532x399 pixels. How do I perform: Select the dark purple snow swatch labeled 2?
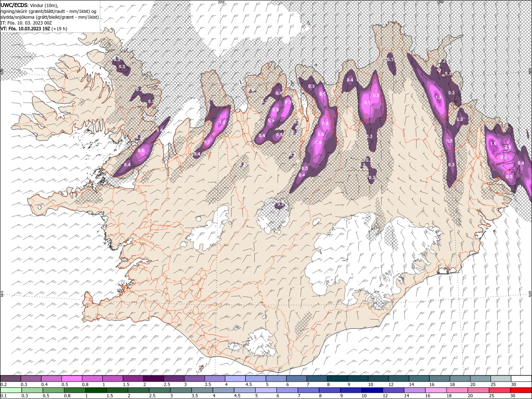click(153, 379)
